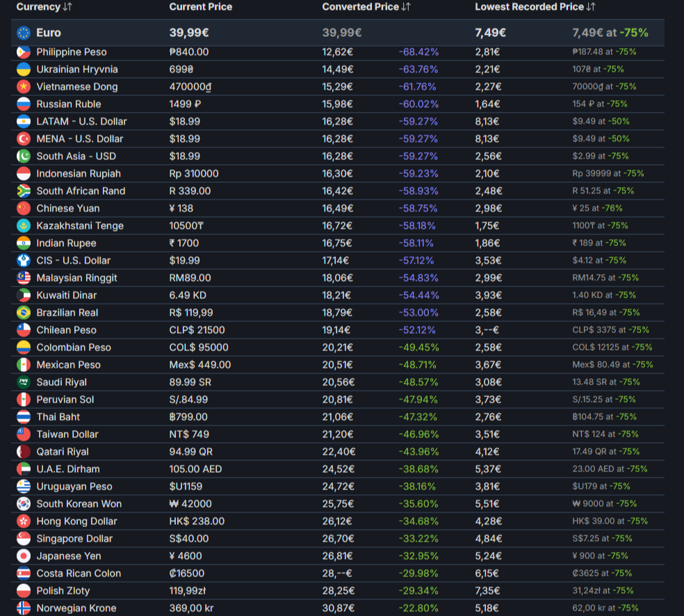Click the Euro flag icon
This screenshot has width=684, height=616.
click(24, 33)
